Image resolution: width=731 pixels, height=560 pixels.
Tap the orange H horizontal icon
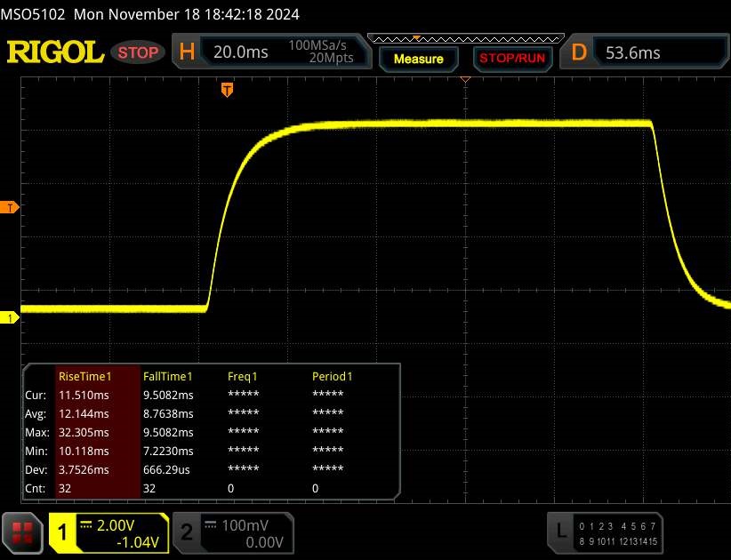tap(187, 52)
